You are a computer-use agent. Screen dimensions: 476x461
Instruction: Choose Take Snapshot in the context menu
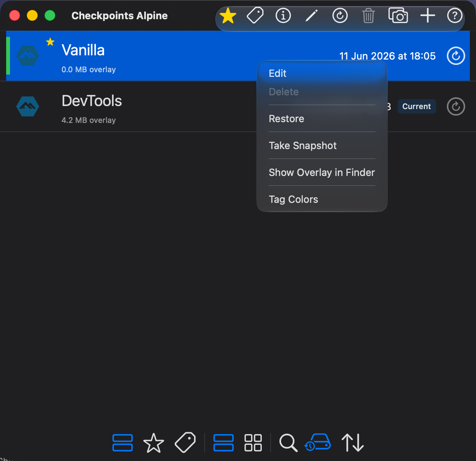(302, 146)
